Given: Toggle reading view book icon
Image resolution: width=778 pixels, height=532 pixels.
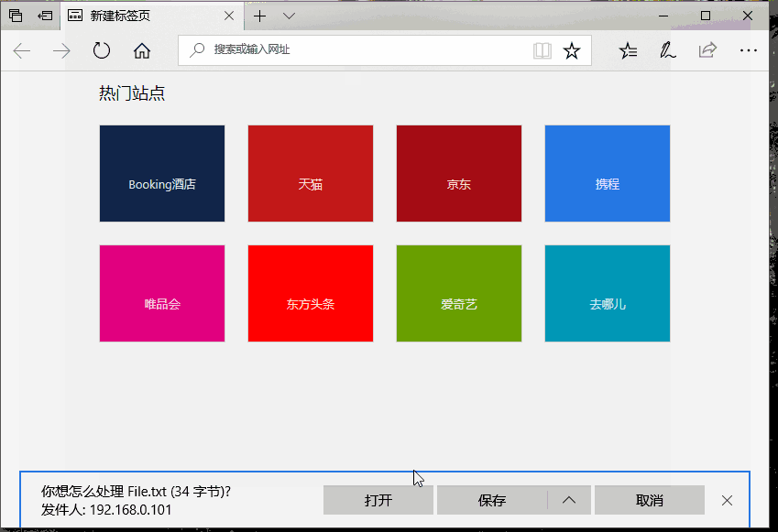Looking at the screenshot, I should [x=542, y=50].
